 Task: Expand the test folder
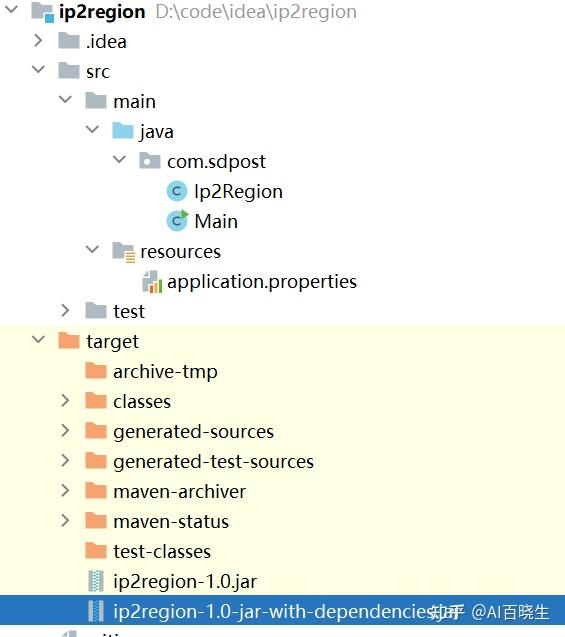click(65, 310)
